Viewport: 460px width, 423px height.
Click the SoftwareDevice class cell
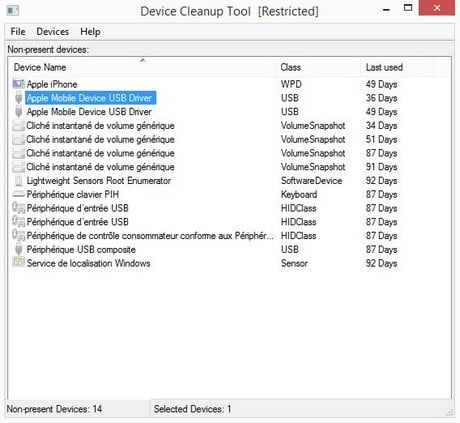click(x=311, y=181)
